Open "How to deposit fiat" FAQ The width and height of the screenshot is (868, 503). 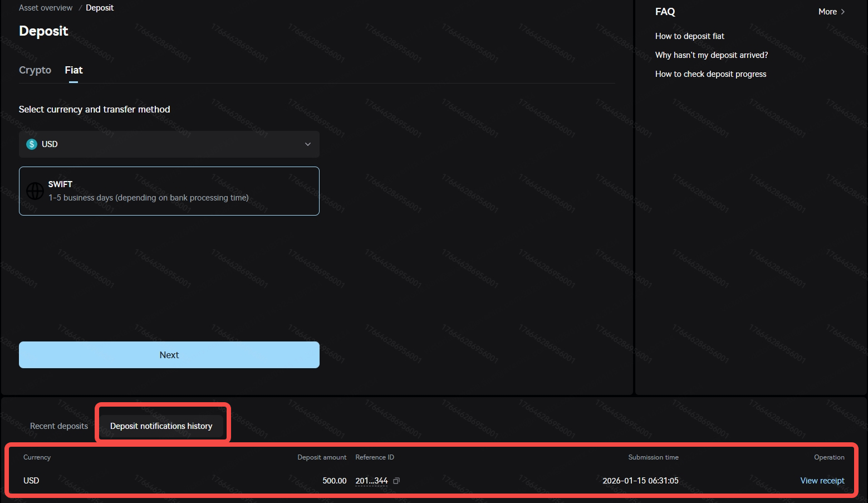click(x=689, y=36)
